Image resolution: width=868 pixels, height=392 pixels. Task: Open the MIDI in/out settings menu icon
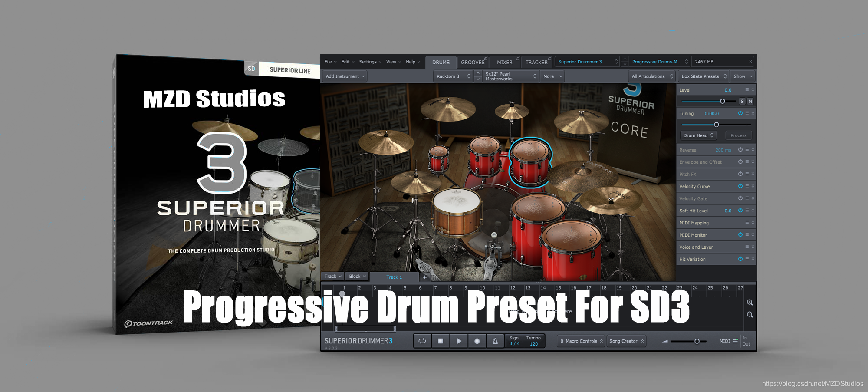tap(735, 341)
